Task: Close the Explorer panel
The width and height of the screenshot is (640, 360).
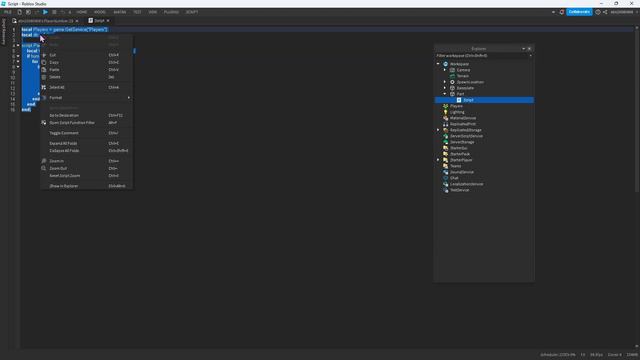Action: pos(529,49)
